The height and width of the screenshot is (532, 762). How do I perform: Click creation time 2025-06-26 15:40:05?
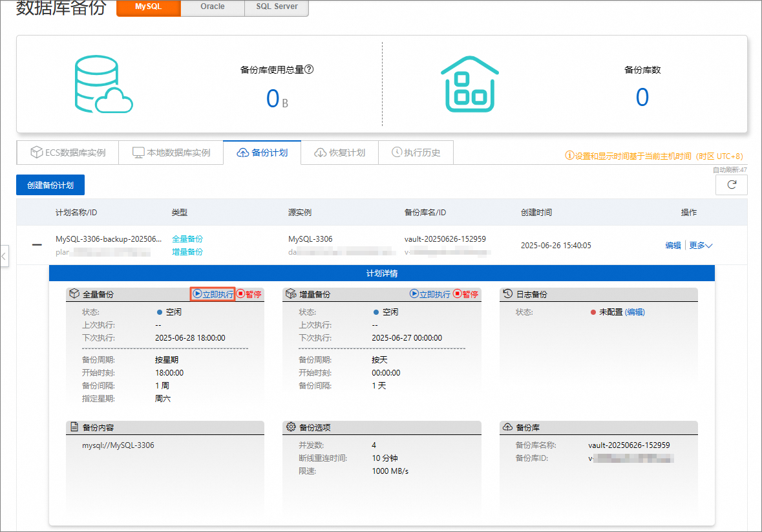click(556, 246)
